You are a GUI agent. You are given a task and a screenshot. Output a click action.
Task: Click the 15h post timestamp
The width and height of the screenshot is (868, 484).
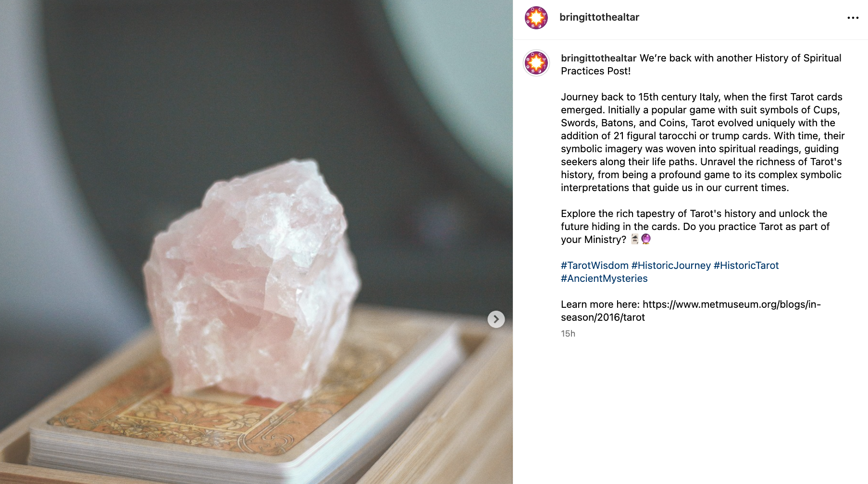pyautogui.click(x=568, y=334)
